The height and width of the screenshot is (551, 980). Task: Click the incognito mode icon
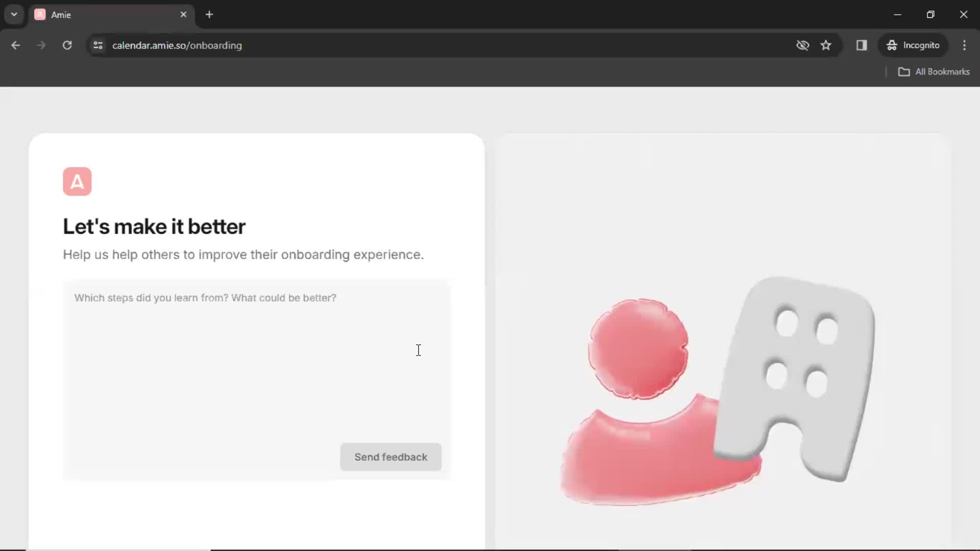[x=891, y=45]
